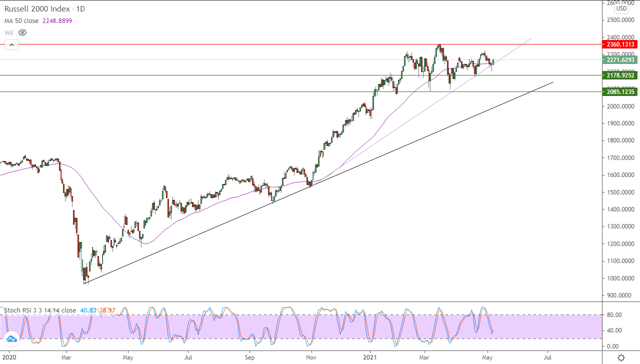Open the chart settings gear icon
The image size is (640, 364).
point(621,357)
